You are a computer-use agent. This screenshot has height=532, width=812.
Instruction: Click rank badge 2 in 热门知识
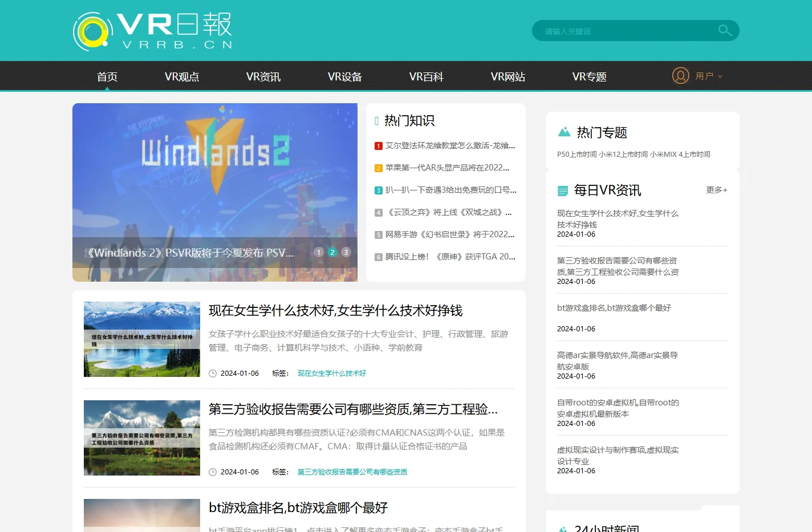coord(378,168)
